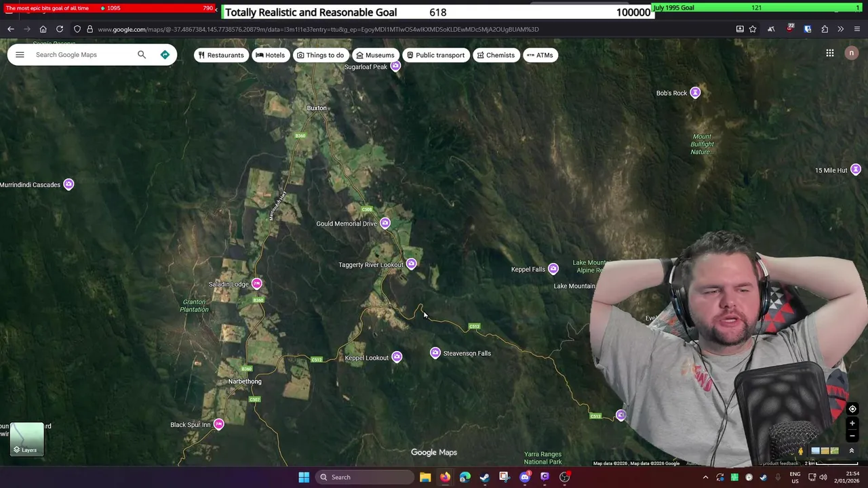Filter map by Restaurants
The width and height of the screenshot is (868, 488).
pos(221,55)
